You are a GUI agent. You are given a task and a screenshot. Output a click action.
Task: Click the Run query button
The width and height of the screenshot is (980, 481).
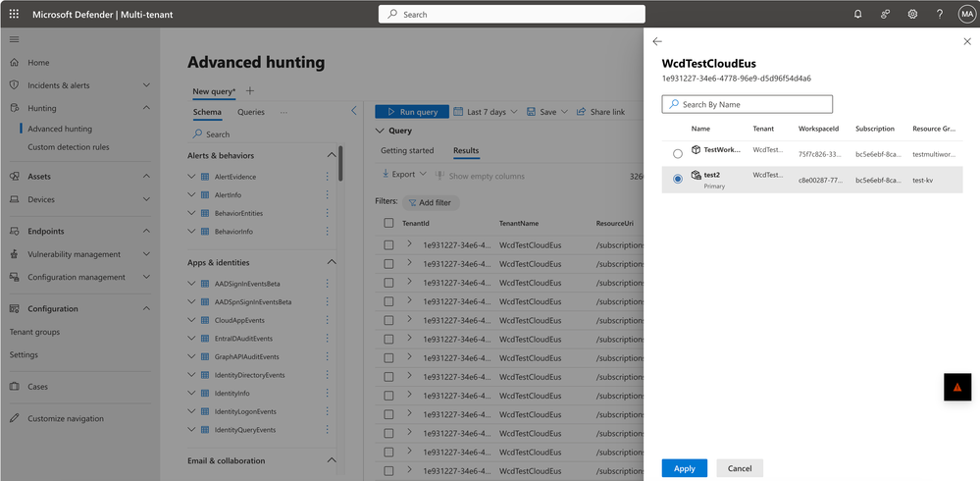tap(412, 112)
